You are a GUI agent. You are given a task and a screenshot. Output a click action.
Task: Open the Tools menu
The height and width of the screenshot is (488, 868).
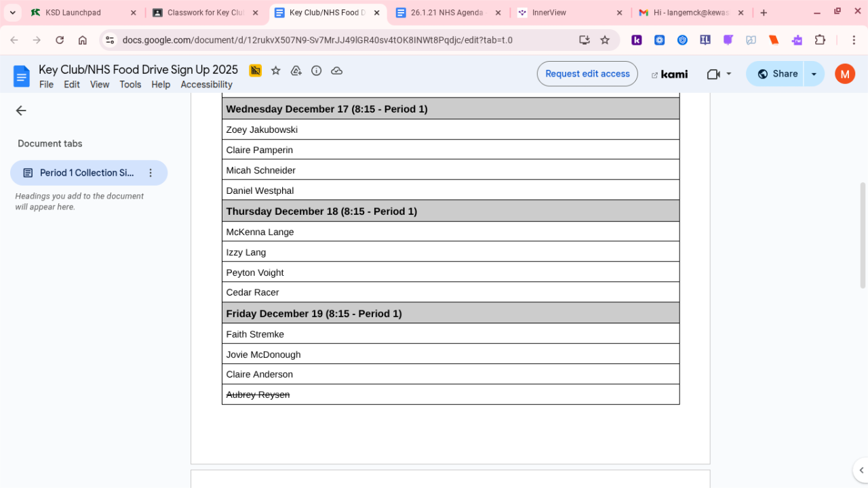[x=130, y=85]
